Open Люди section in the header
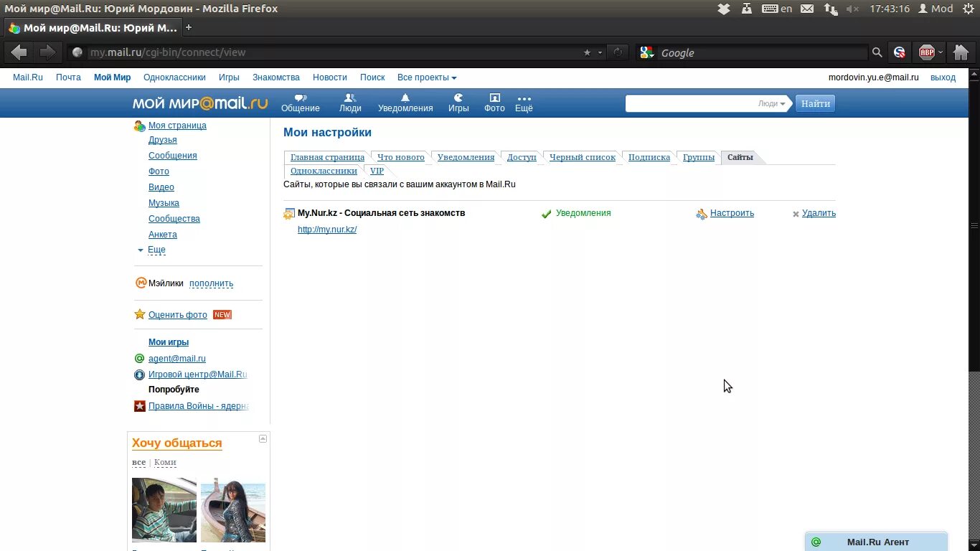 (350, 103)
